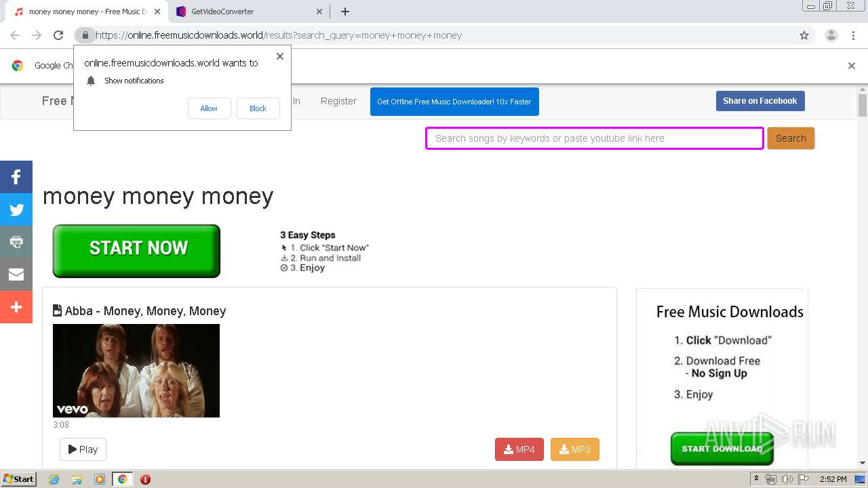The width and height of the screenshot is (868, 488).
Task: Switch to the GetVideoConverter tab
Action: point(248,12)
